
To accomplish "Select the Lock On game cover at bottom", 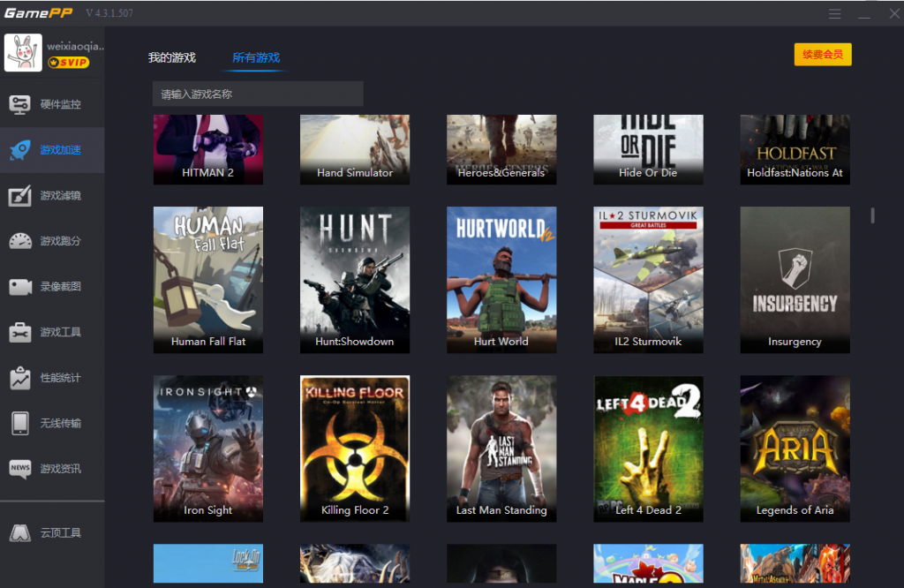I will coord(208,563).
